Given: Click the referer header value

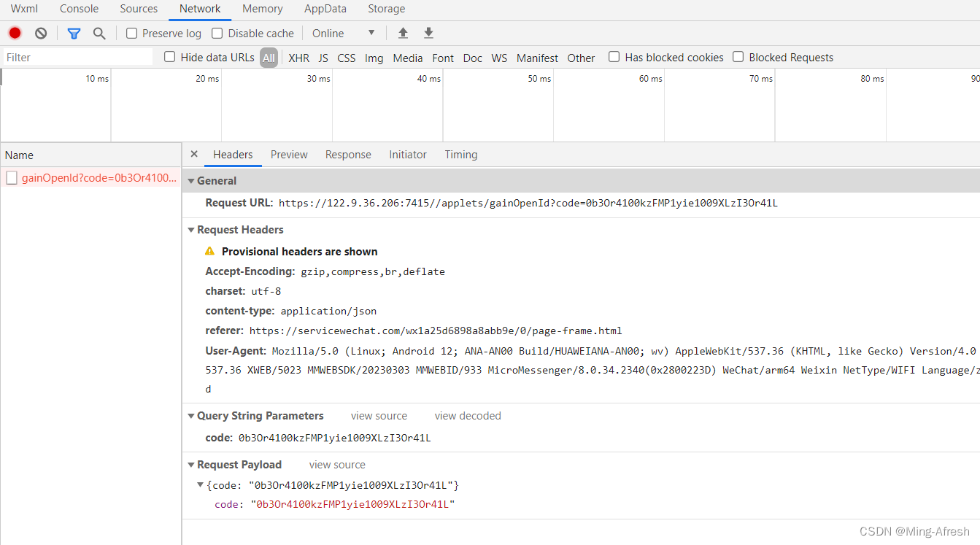Looking at the screenshot, I should pos(436,331).
